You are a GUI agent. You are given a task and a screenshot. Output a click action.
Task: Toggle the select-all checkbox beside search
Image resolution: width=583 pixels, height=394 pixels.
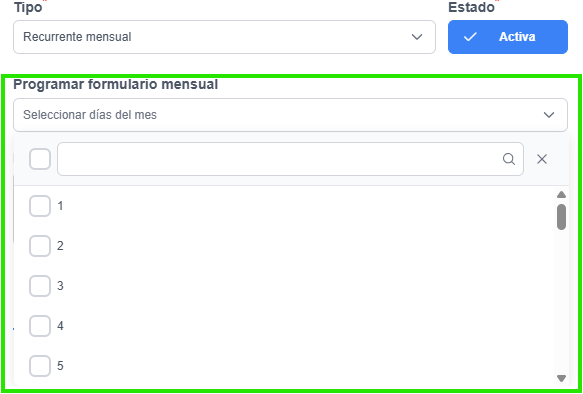tap(40, 159)
